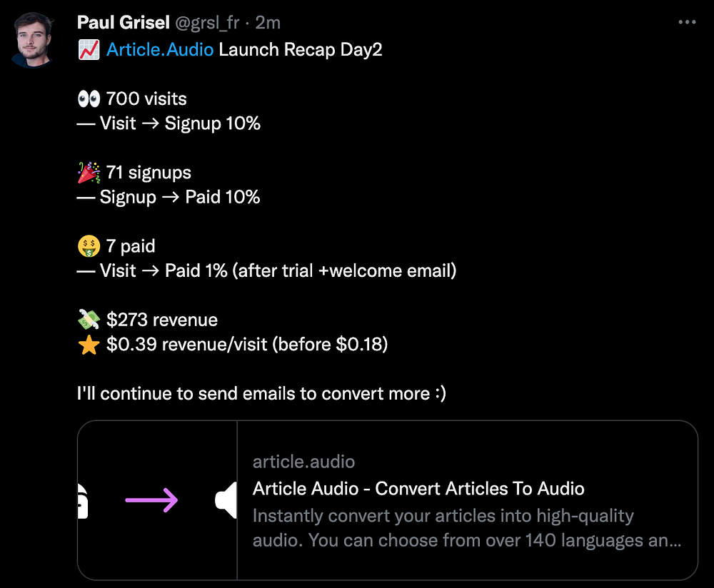The height and width of the screenshot is (588, 714).
Task: Open the blue Article.Audio link
Action: tap(159, 51)
